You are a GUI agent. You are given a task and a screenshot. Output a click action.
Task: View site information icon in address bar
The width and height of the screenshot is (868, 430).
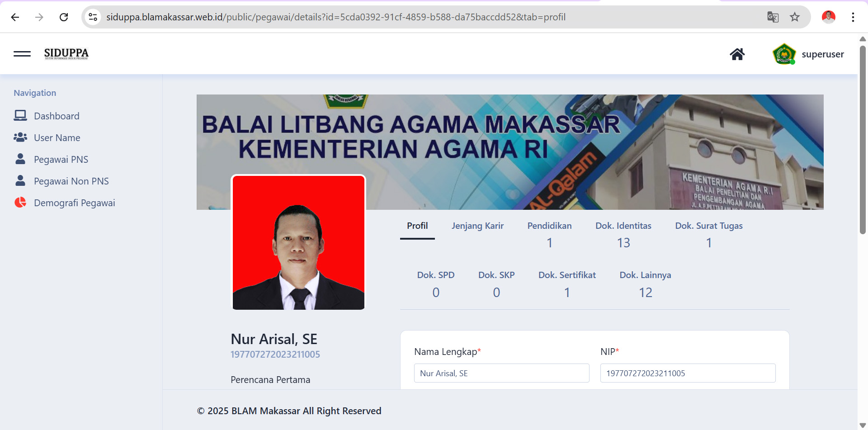[93, 17]
